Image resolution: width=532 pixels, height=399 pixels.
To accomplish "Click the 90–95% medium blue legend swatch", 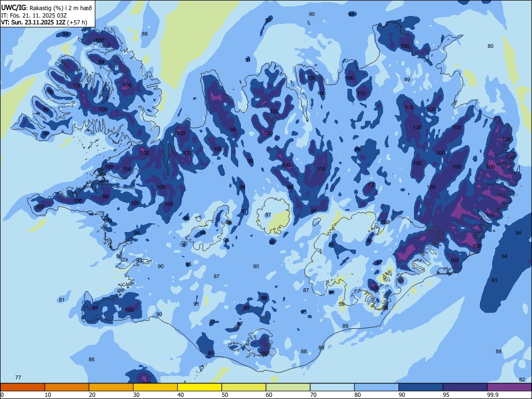I will pyautogui.click(x=421, y=387).
